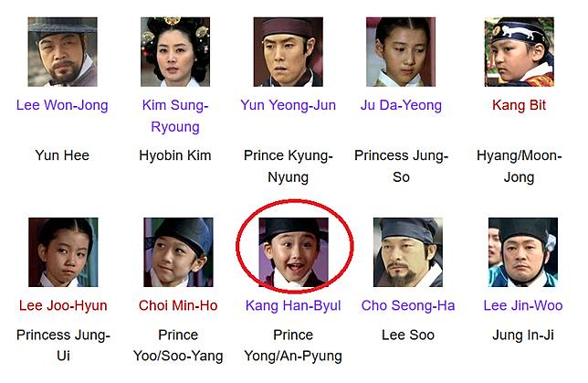
Task: Click the red Kang Bit link
Action: [x=519, y=105]
